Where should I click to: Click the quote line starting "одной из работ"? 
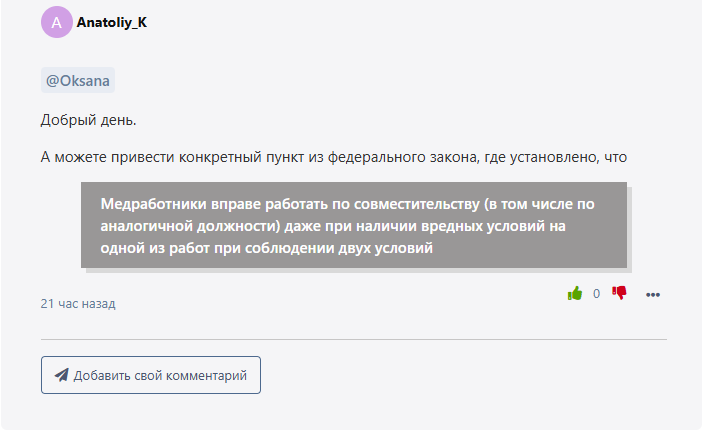(x=266, y=248)
